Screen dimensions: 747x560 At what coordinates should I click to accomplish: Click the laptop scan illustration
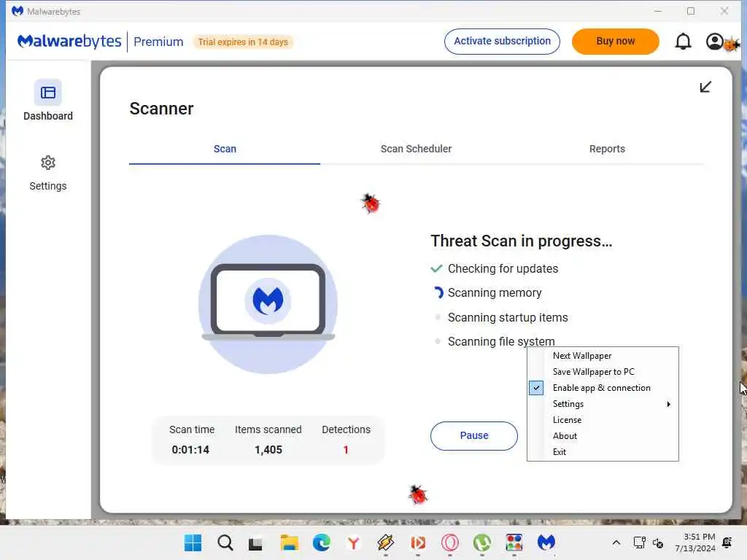pyautogui.click(x=268, y=304)
